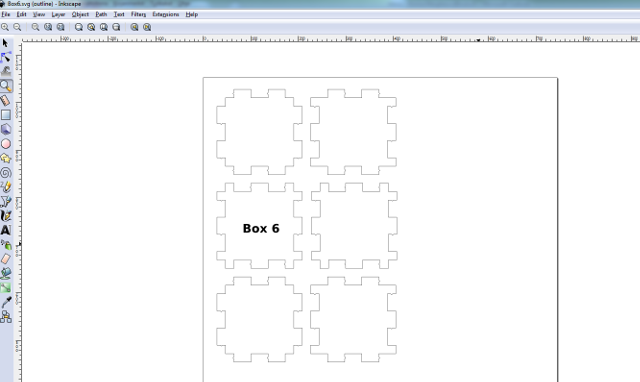Set zoom to 1:1
Image resolution: width=640 pixels, height=382 pixels.
pos(36,27)
